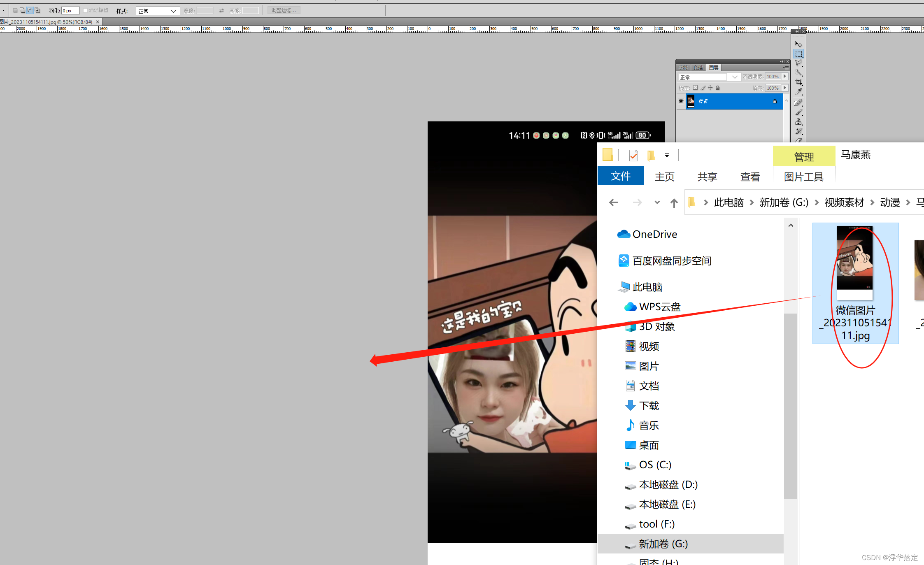Expand the 视频素材 breadcrumb chevron
Screen dimensions: 924x565
click(872, 202)
